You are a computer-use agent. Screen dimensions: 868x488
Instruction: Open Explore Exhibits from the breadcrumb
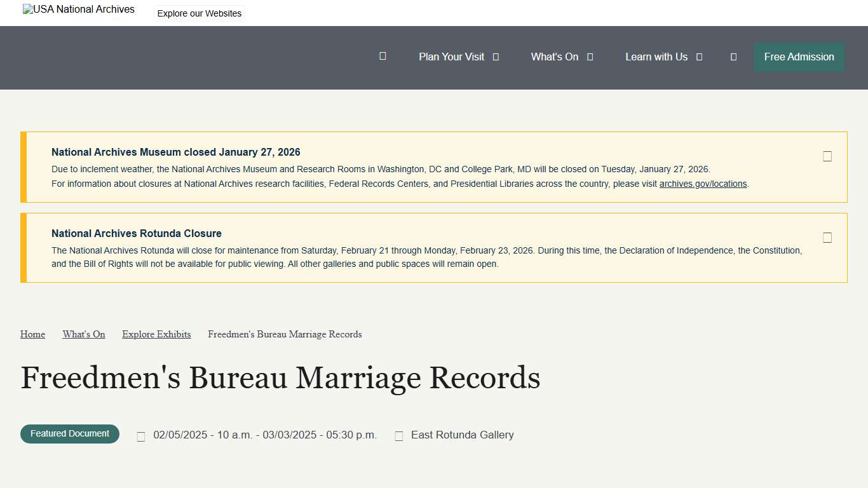156,334
